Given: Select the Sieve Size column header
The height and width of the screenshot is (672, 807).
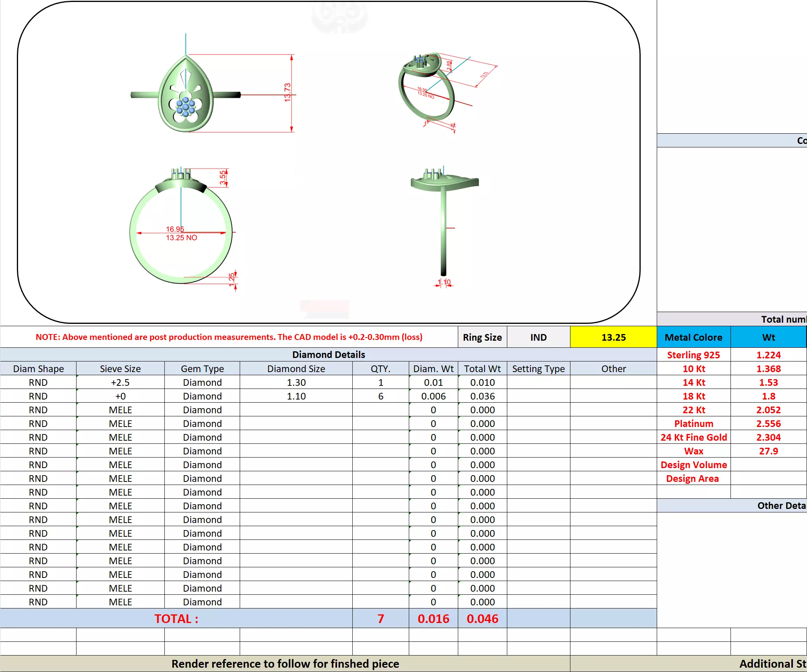Looking at the screenshot, I should 120,369.
